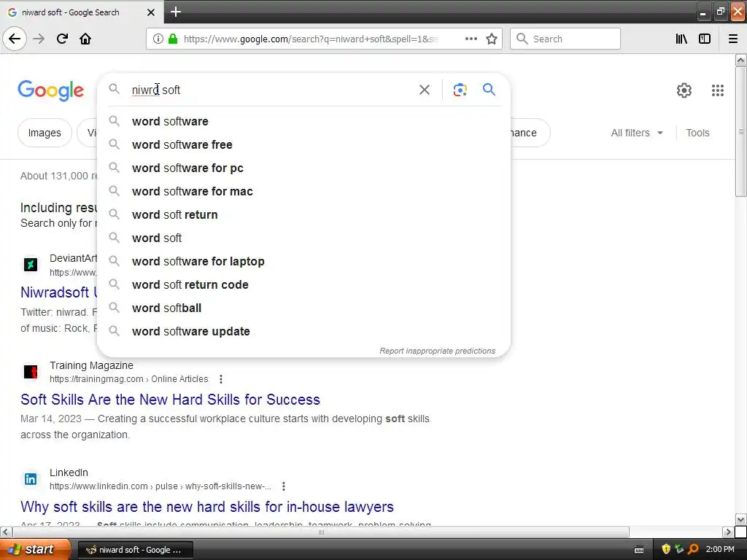Open 'Soft Skills Are the New Hard Skills' result

170,400
